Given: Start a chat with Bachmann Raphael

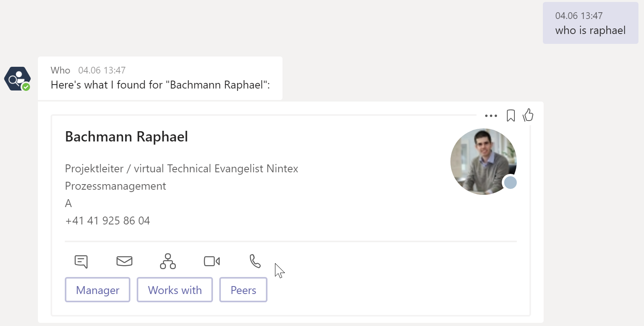Looking at the screenshot, I should (81, 261).
